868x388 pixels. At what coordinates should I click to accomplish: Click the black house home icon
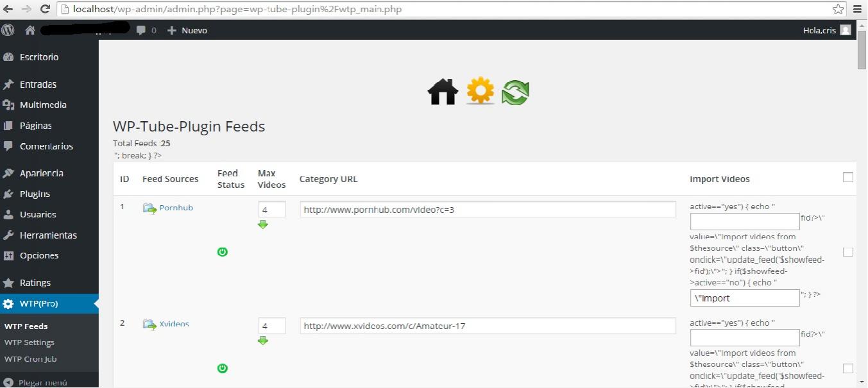[x=443, y=92]
